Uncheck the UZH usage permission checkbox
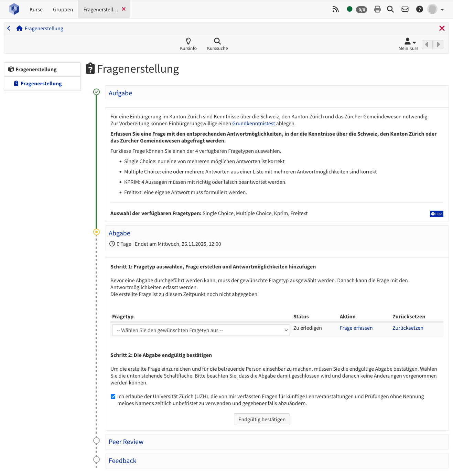 pyautogui.click(x=113, y=396)
